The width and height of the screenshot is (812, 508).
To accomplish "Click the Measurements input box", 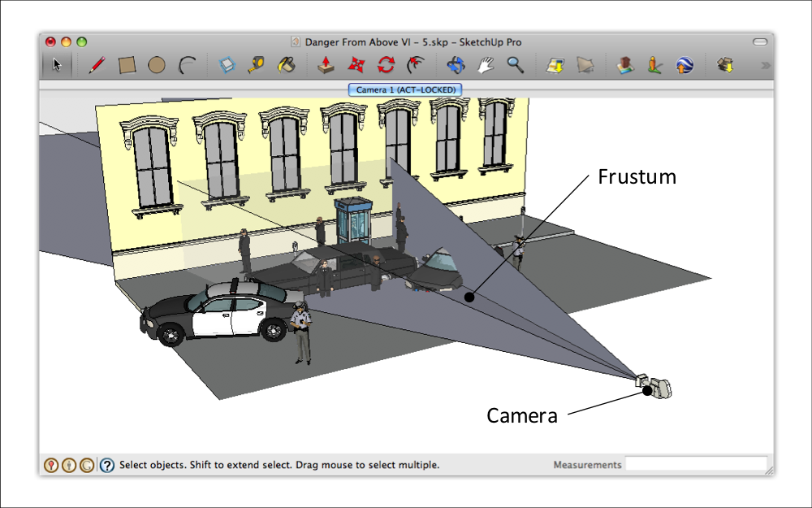I will pos(696,465).
